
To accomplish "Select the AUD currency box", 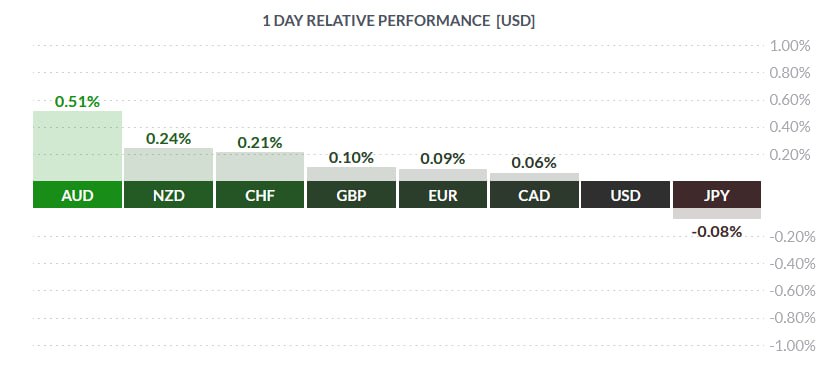I will click(x=77, y=195).
